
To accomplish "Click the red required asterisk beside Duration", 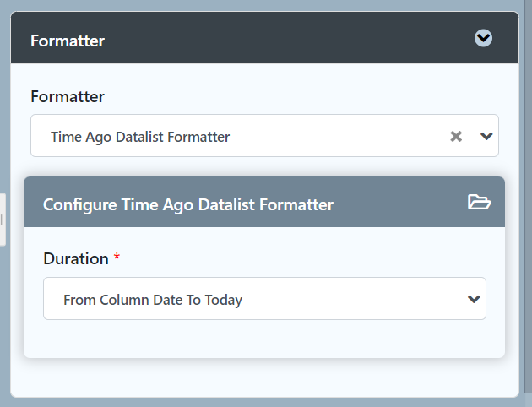I will point(117,257).
